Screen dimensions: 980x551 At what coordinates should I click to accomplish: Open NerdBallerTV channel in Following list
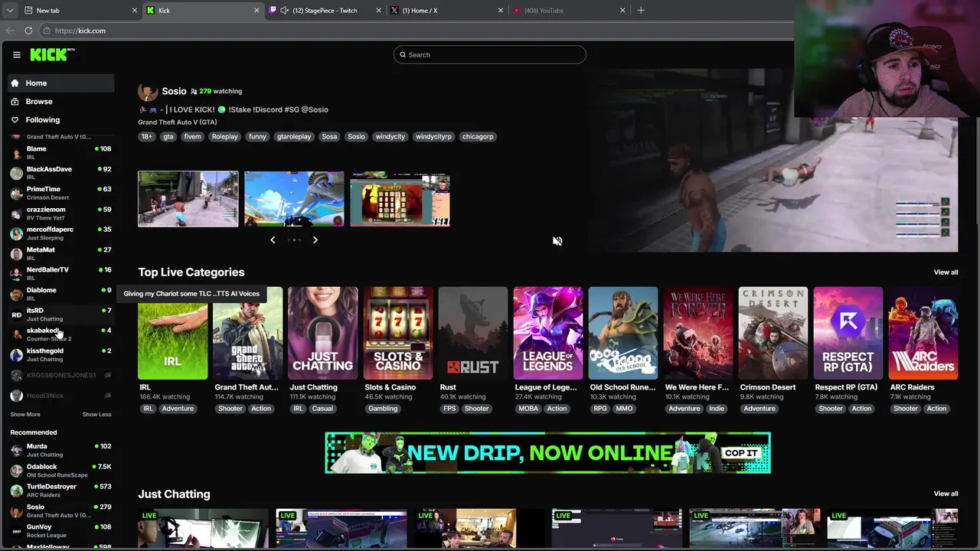point(61,273)
